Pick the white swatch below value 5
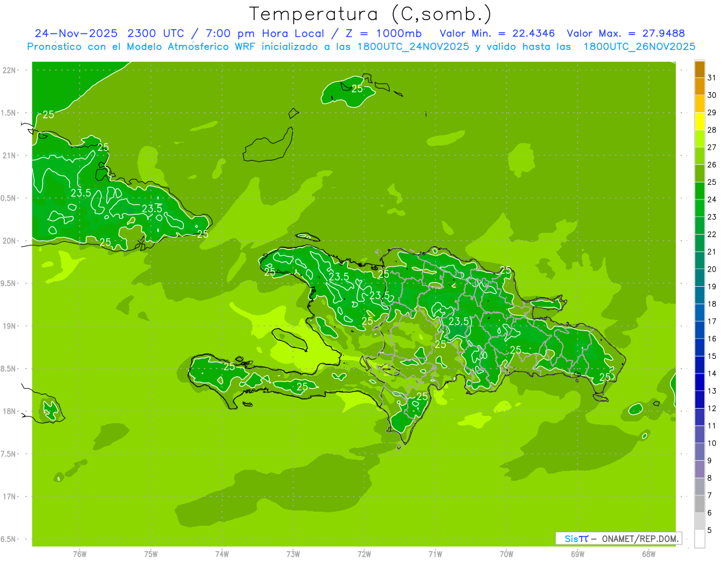The image size is (728, 562). pos(699,539)
